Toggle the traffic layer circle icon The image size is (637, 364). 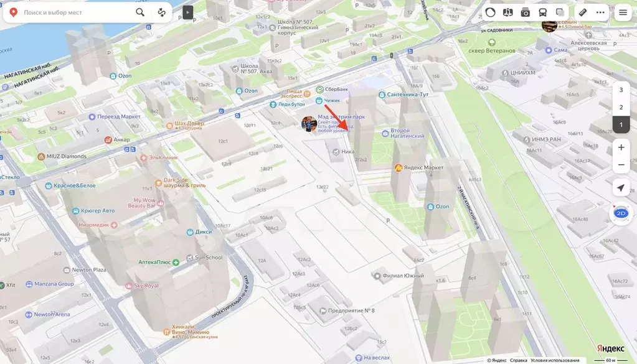[490, 12]
